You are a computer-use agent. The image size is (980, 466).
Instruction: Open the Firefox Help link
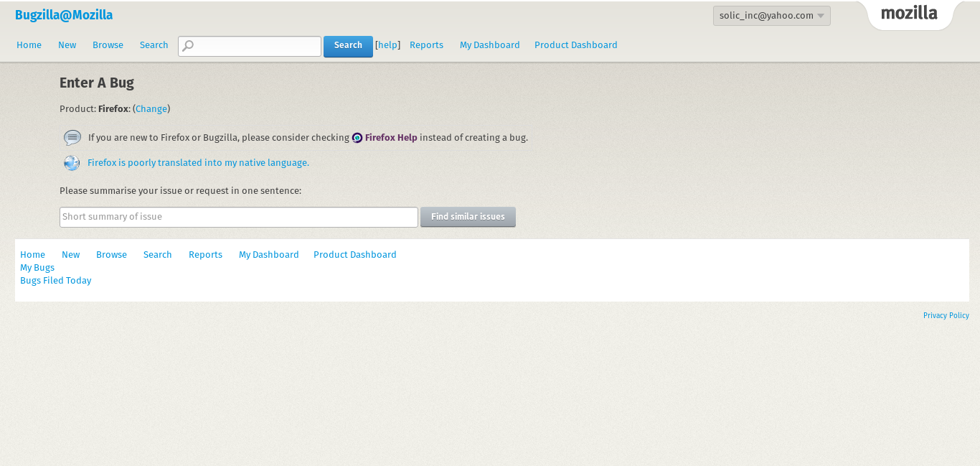click(x=391, y=138)
